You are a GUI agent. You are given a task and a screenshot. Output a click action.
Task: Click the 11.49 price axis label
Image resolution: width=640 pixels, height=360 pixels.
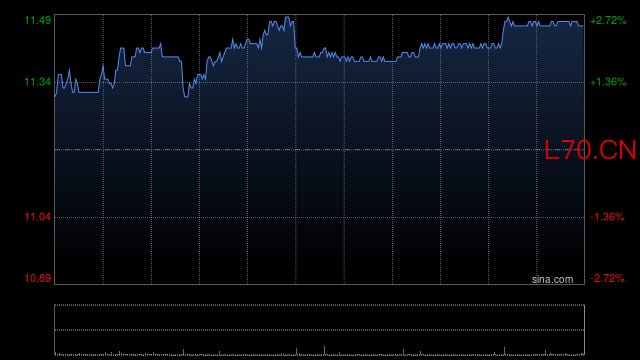click(38, 20)
